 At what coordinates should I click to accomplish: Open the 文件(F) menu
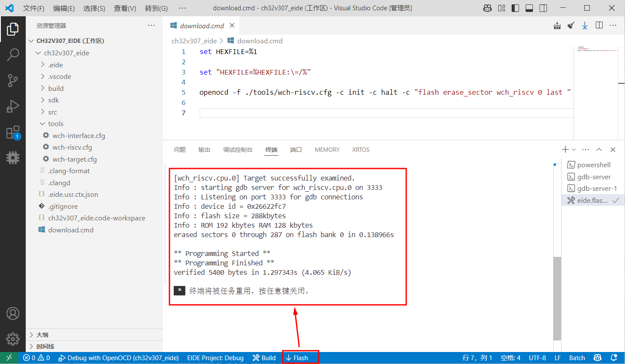click(33, 8)
